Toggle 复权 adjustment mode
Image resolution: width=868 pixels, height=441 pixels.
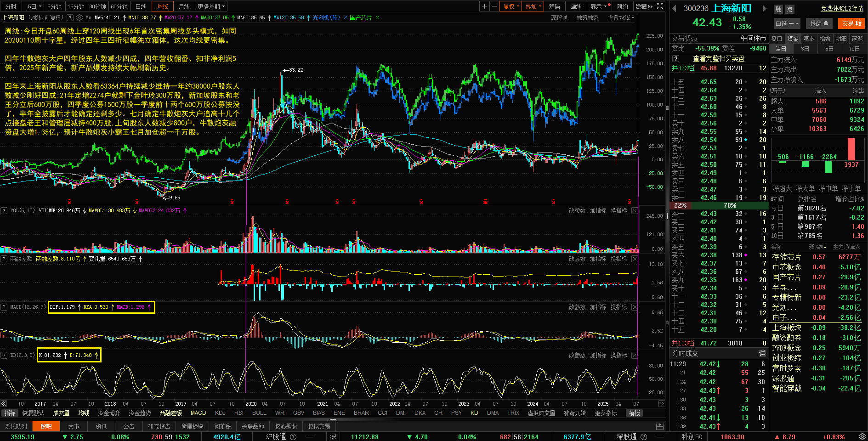[x=511, y=6]
